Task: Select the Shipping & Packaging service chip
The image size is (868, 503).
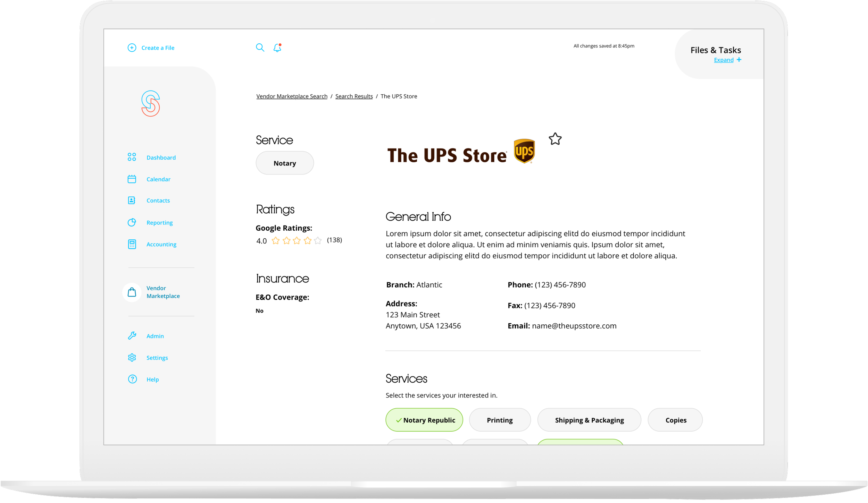Action: pos(589,420)
